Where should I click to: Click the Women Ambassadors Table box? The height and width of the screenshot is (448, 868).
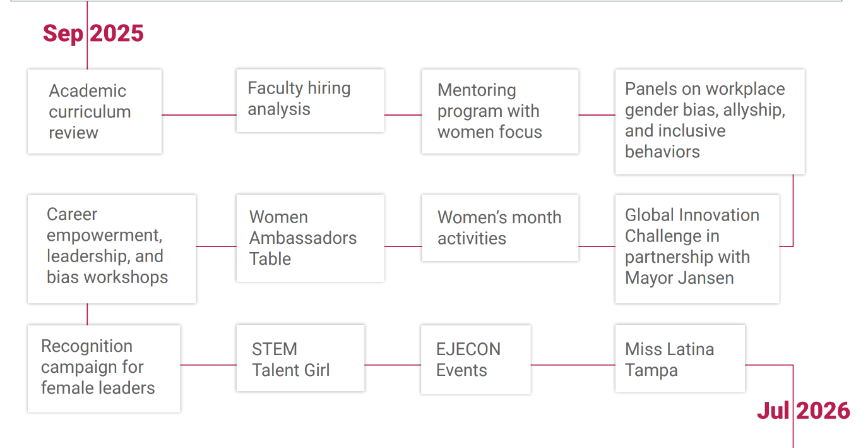tap(310, 238)
